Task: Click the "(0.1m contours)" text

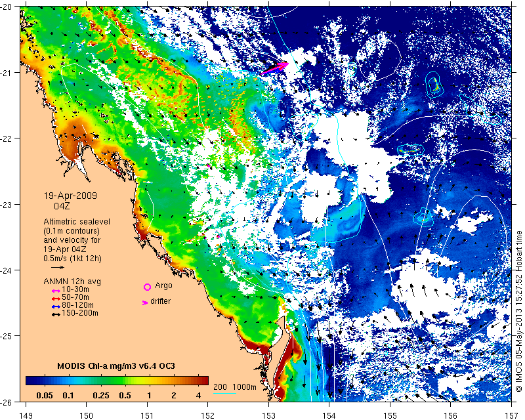Action: (72, 231)
